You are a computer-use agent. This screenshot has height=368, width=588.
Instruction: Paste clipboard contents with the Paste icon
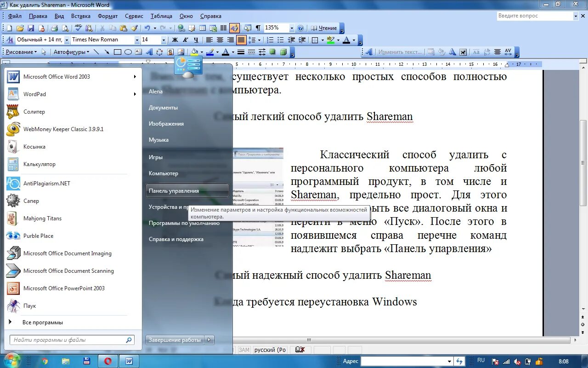(x=123, y=28)
